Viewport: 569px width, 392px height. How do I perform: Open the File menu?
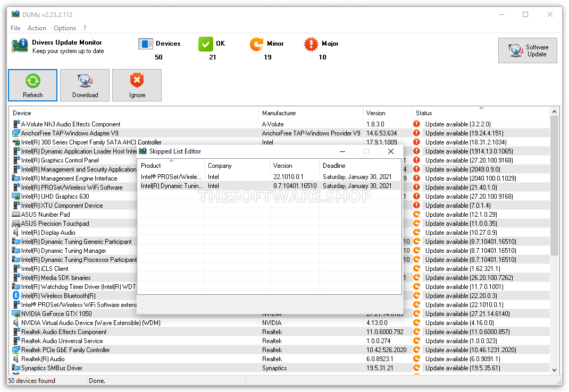[x=15, y=28]
